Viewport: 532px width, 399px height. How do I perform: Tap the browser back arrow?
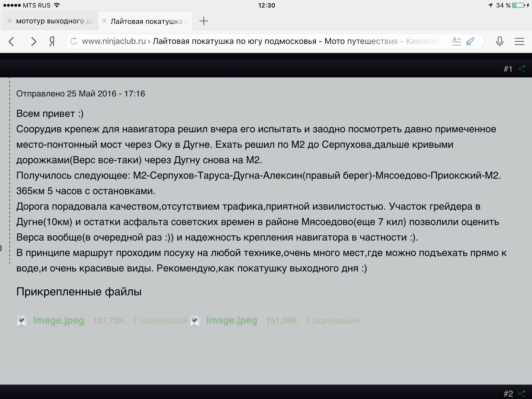(x=11, y=42)
